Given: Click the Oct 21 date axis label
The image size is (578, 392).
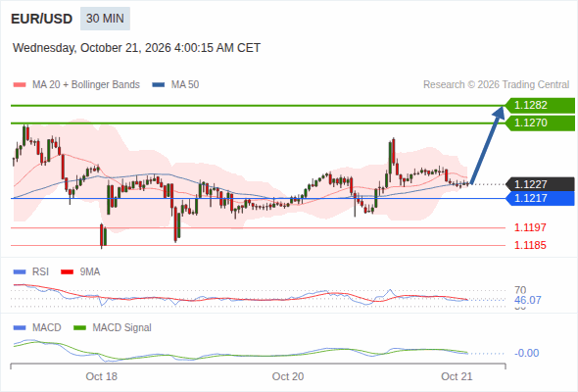Looking at the screenshot, I should click(457, 376).
